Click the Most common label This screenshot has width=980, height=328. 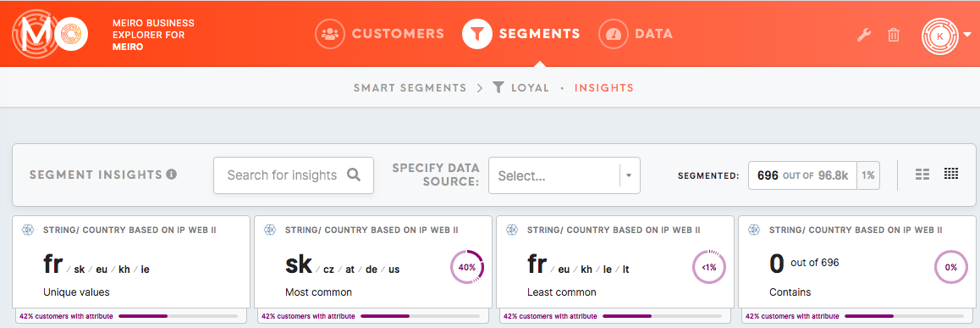319,292
